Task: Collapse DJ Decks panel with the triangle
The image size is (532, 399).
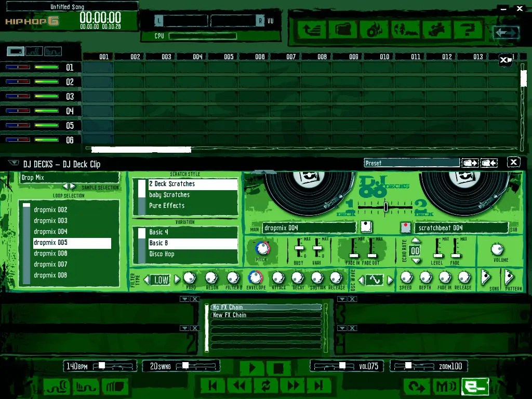Action: (x=14, y=163)
